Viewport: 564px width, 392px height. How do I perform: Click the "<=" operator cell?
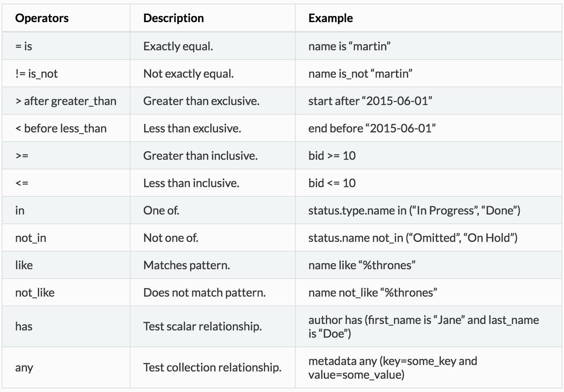[22, 183]
